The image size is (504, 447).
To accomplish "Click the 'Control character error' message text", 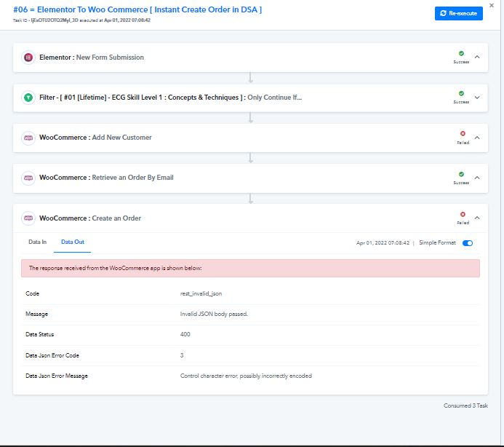I will tap(246, 376).
